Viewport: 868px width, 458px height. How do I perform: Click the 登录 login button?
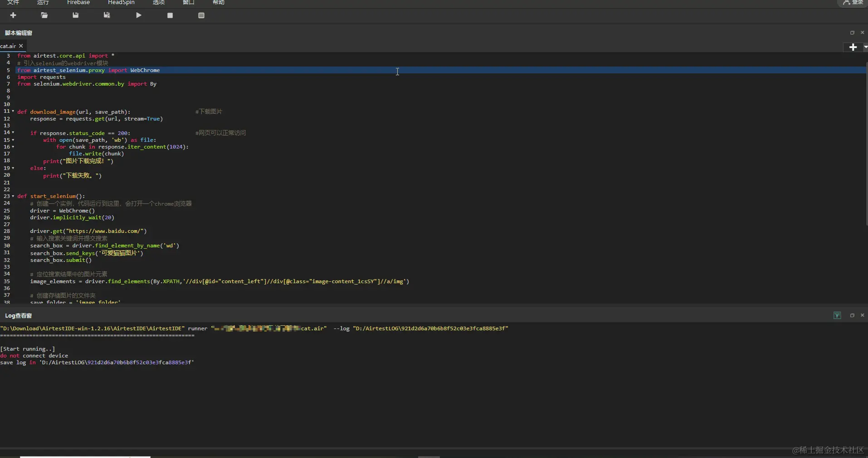coord(853,2)
